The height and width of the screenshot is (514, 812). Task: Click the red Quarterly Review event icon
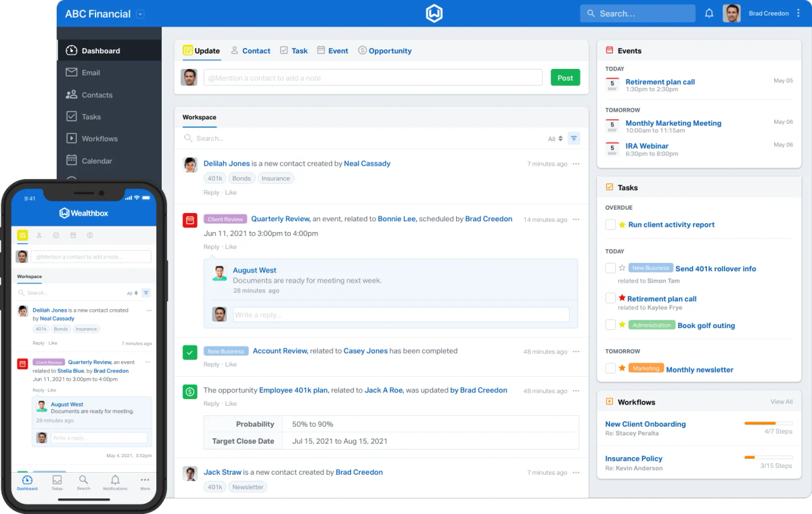[x=190, y=220]
